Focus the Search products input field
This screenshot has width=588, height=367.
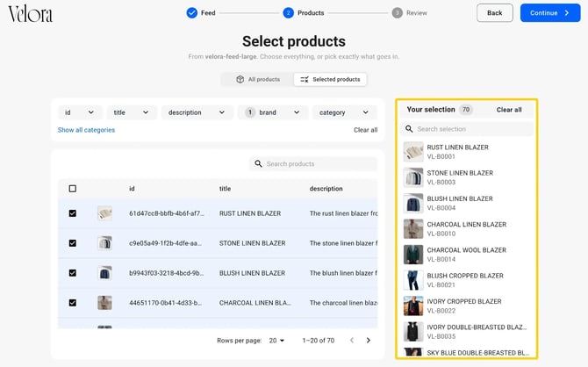click(x=313, y=163)
